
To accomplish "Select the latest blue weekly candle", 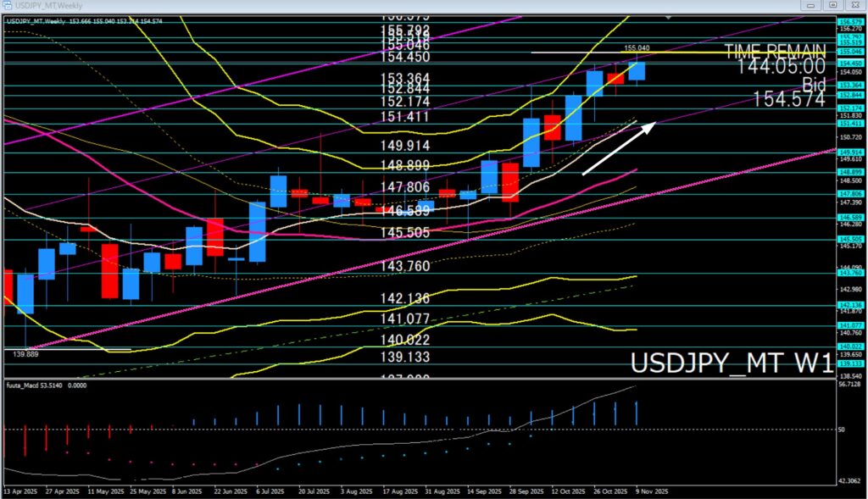I will tap(637, 71).
